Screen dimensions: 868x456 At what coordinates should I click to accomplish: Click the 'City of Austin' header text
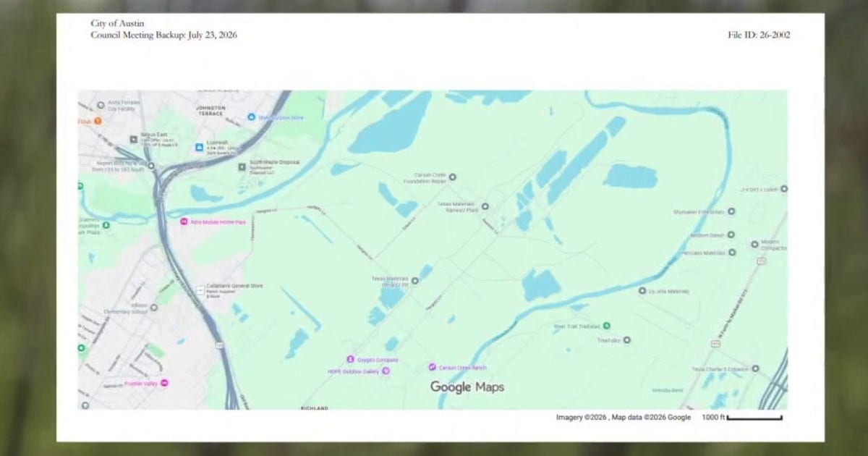click(x=117, y=24)
